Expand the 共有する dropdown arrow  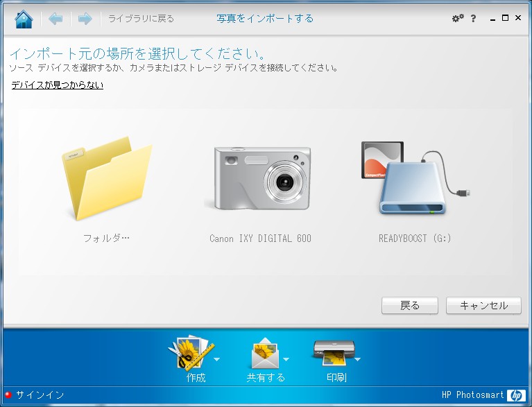tap(286, 359)
